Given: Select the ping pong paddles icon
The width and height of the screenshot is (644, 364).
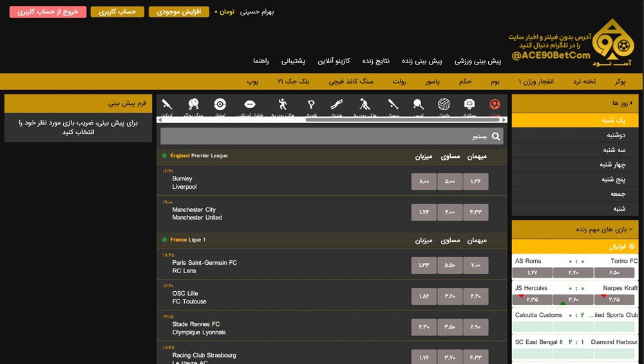Looking at the screenshot, I should 193,104.
